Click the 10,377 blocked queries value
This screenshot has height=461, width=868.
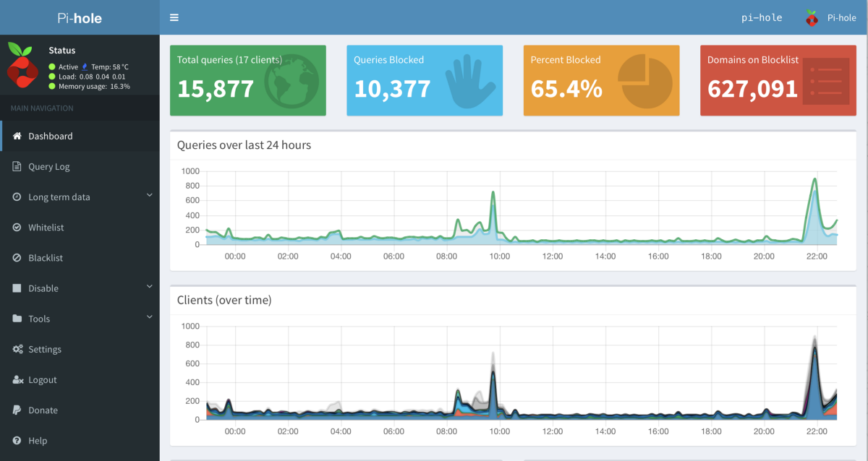[392, 89]
